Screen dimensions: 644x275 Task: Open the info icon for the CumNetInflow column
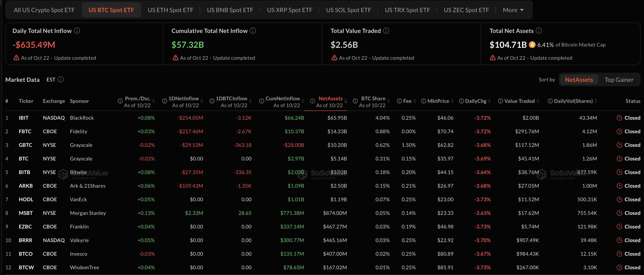click(262, 101)
